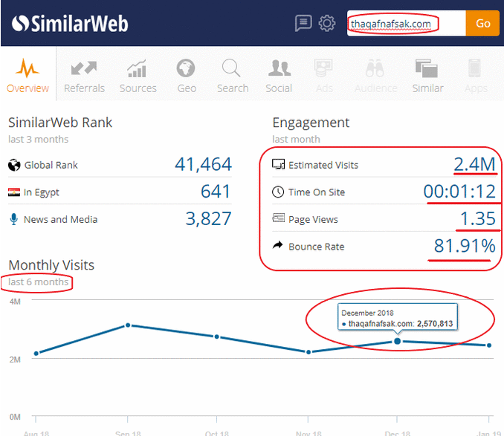This screenshot has height=436, width=504.
Task: Click the Estimated Visits monitor icon
Action: click(x=278, y=164)
